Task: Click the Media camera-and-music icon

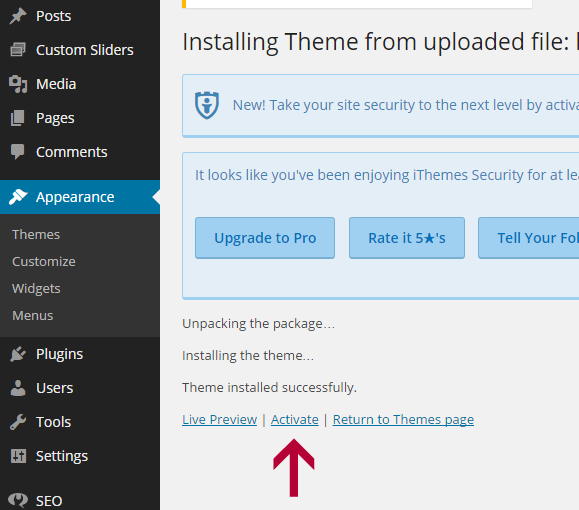Action: click(18, 84)
